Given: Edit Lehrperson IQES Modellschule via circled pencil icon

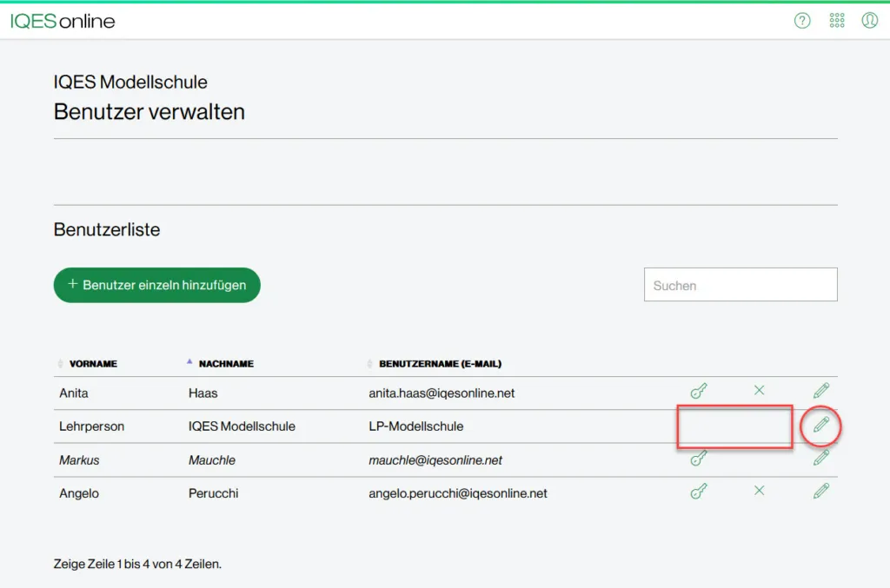Looking at the screenshot, I should (x=820, y=426).
